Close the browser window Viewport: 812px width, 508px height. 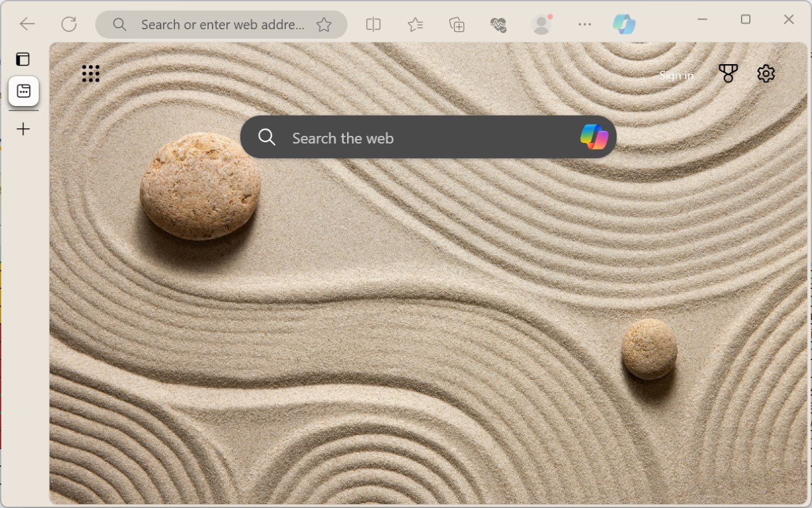coord(789,20)
